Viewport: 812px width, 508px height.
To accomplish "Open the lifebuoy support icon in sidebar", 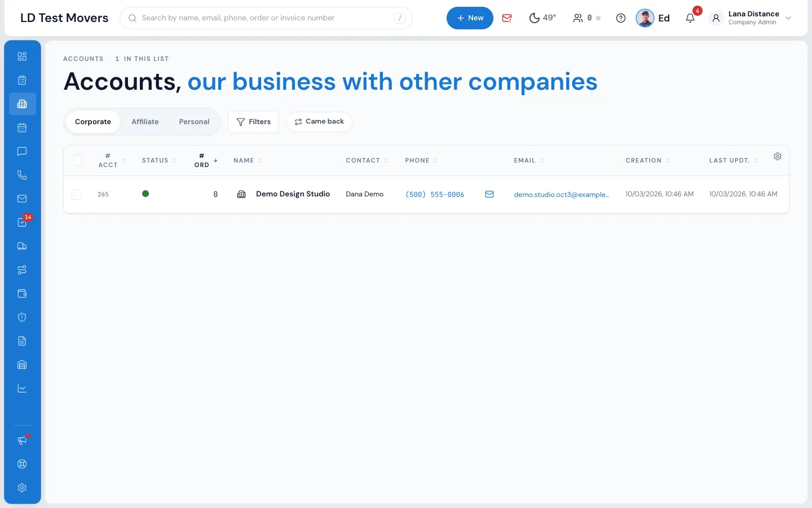I will (x=22, y=464).
